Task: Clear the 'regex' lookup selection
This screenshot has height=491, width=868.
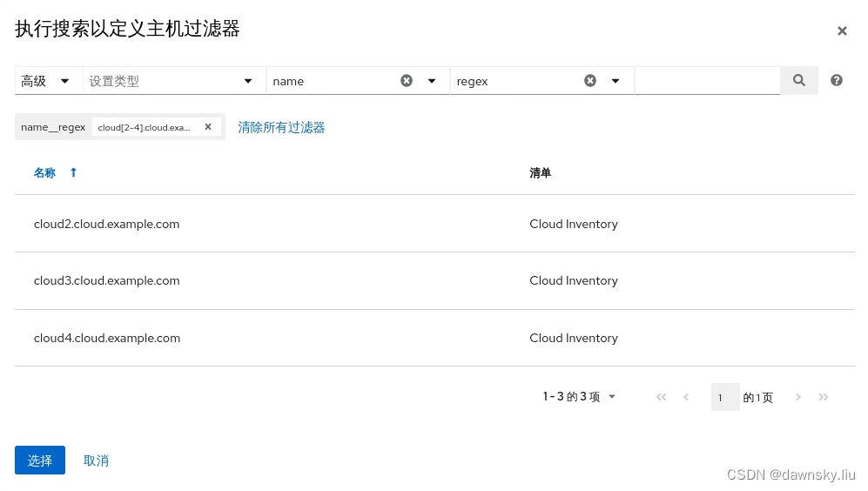Action: tap(590, 81)
